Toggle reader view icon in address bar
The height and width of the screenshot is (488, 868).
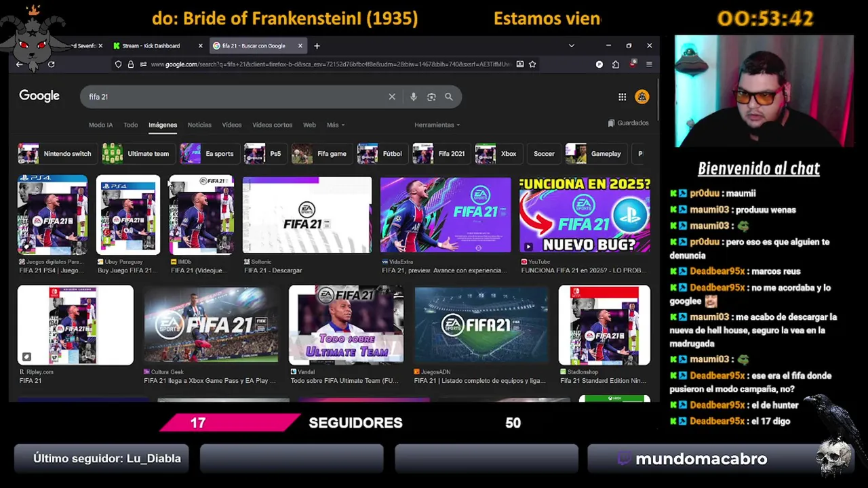[519, 64]
